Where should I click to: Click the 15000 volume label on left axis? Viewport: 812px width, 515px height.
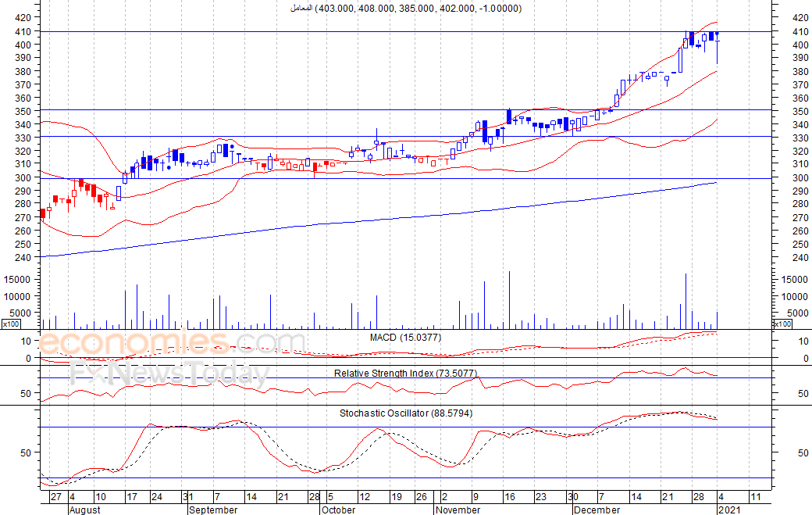pos(18,280)
